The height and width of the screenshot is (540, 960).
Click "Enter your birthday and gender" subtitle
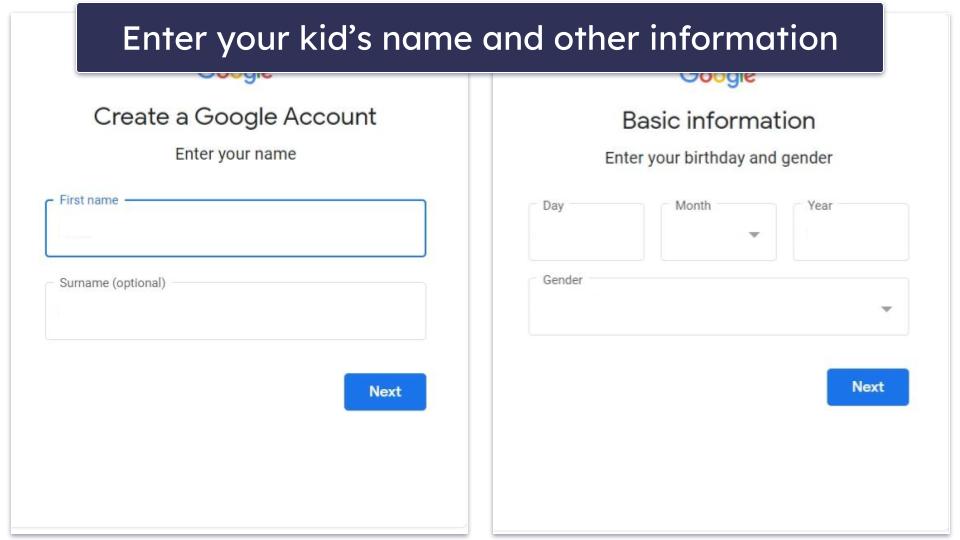[x=718, y=158]
